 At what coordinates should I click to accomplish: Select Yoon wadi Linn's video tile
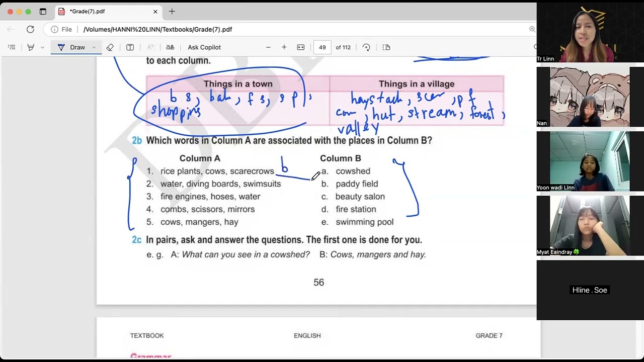point(590,161)
